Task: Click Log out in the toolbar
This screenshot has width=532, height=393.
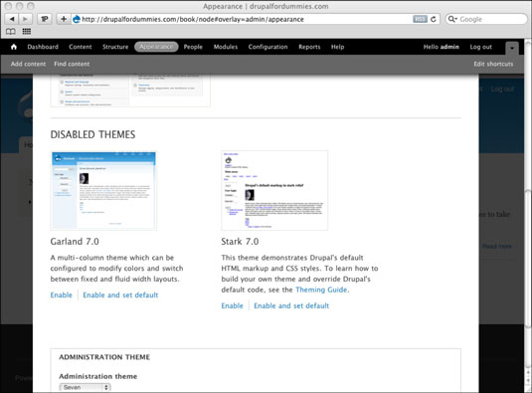Action: (480, 47)
